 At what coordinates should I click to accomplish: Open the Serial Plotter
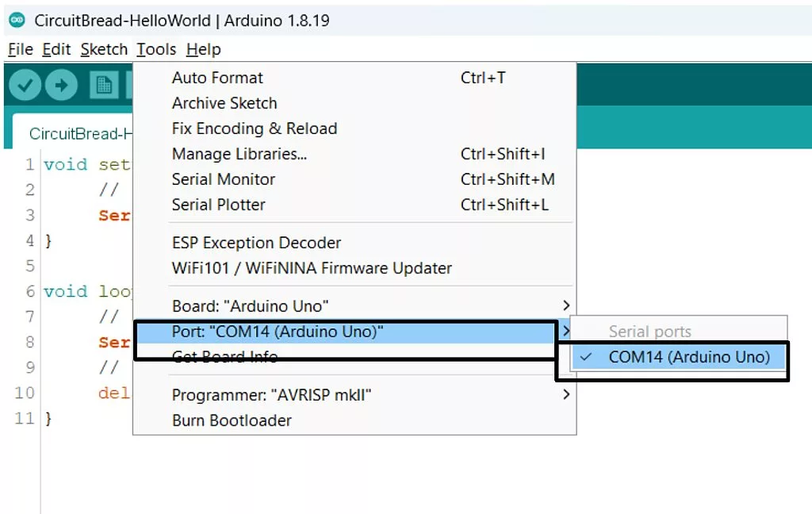tap(219, 205)
